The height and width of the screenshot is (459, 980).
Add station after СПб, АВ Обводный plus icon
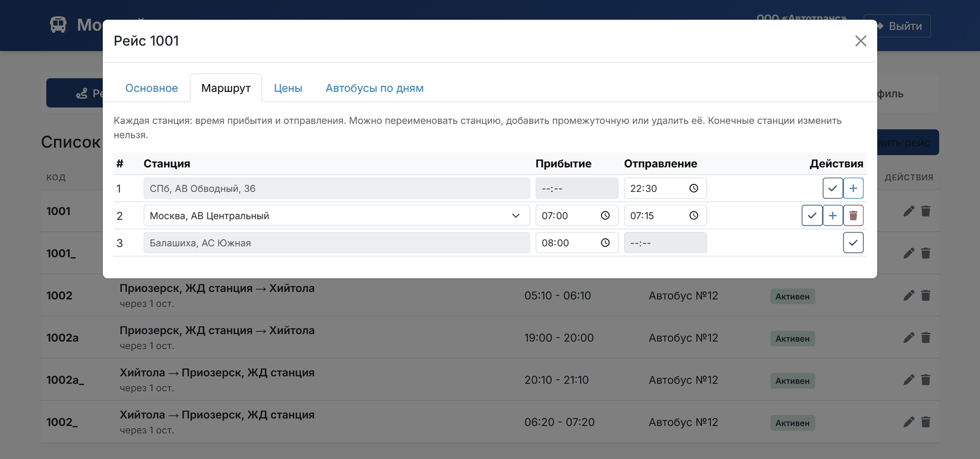(853, 188)
